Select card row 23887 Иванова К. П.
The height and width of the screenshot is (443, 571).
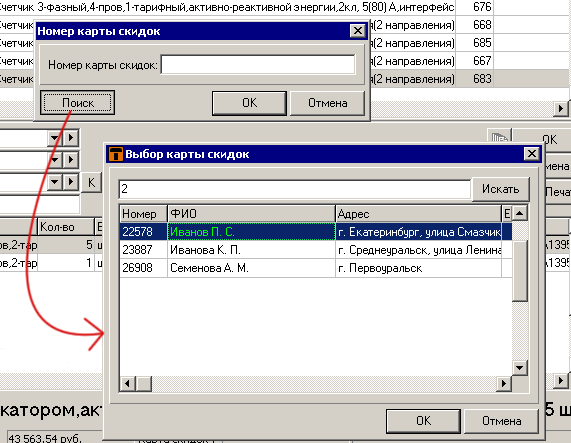click(315, 250)
